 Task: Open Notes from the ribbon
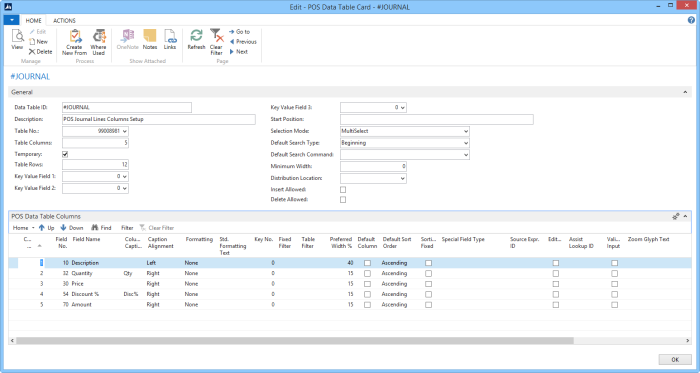click(150, 36)
